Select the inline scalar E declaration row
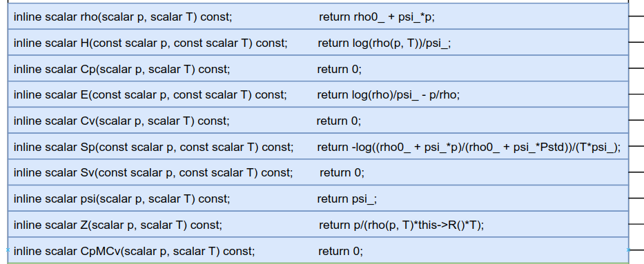The height and width of the screenshot is (264, 644). [318, 94]
